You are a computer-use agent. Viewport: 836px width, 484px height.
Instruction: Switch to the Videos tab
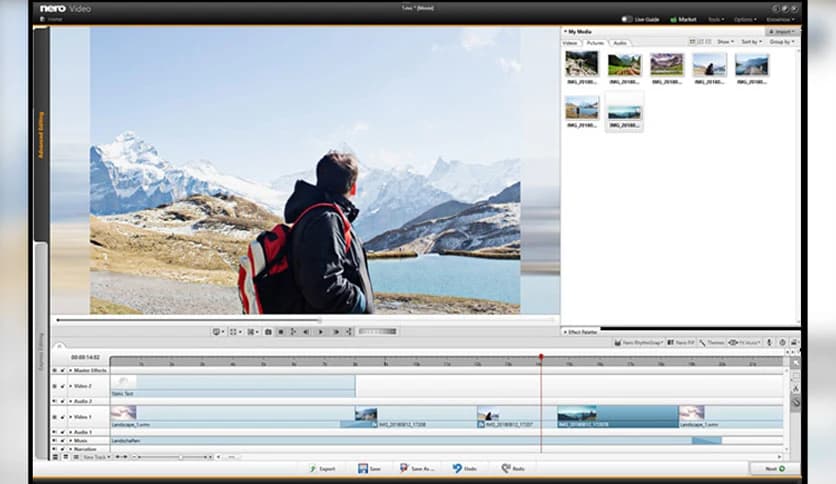570,43
